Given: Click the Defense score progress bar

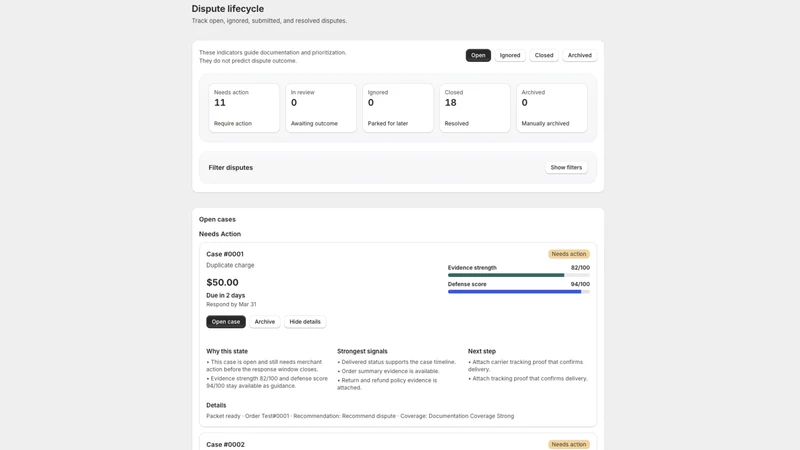Looking at the screenshot, I should [x=519, y=292].
